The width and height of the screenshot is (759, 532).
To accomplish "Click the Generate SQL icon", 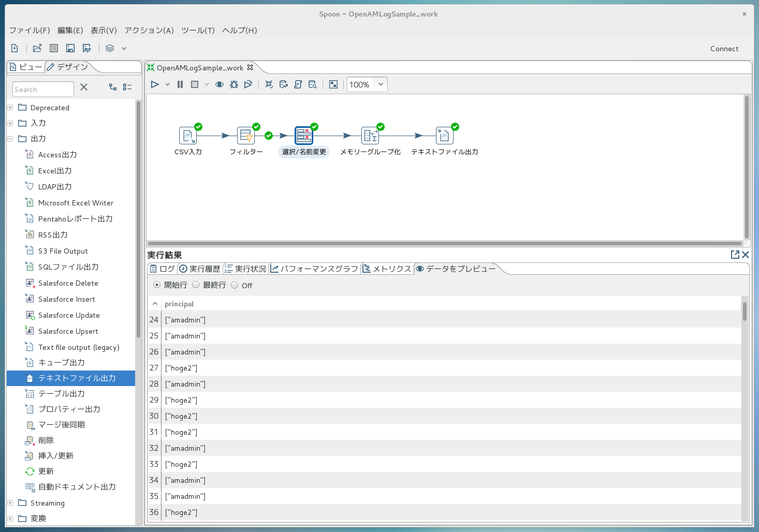I will pos(298,84).
